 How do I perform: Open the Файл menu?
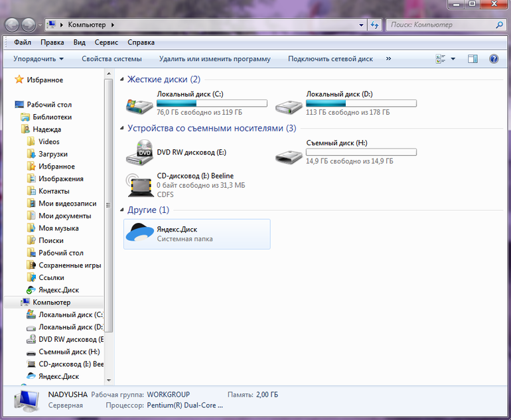click(x=22, y=42)
